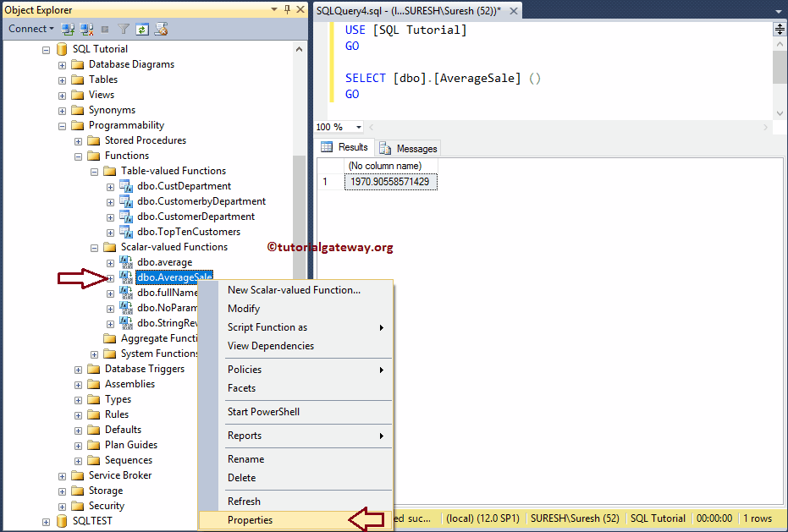This screenshot has height=532, width=788.
Task: Switch to the Results tab
Action: 344,147
